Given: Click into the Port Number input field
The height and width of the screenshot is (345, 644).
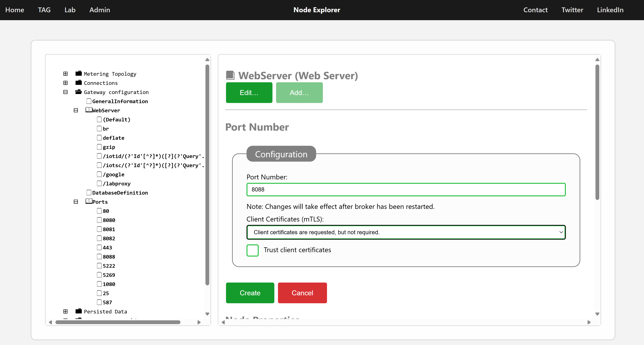Looking at the screenshot, I should 406,190.
